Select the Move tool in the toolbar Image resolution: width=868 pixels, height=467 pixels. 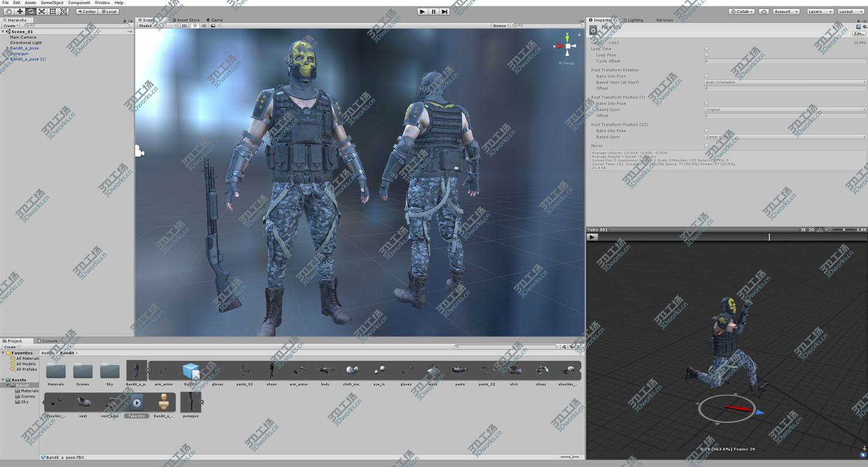[x=20, y=11]
